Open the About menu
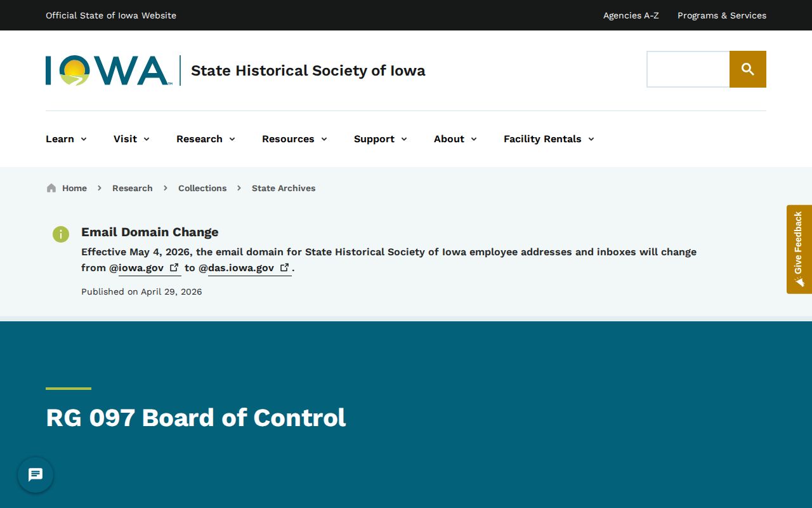Screen dimensions: 812x508 click(x=455, y=139)
